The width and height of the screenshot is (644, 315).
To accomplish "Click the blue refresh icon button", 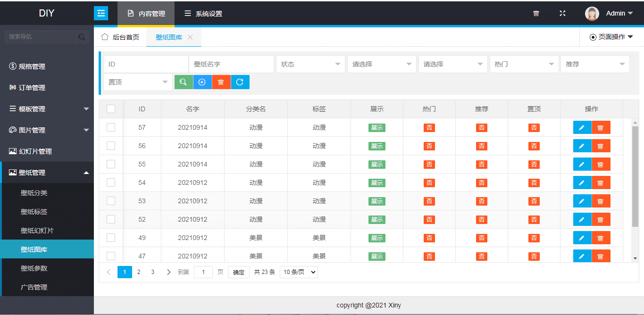I will (x=240, y=82).
